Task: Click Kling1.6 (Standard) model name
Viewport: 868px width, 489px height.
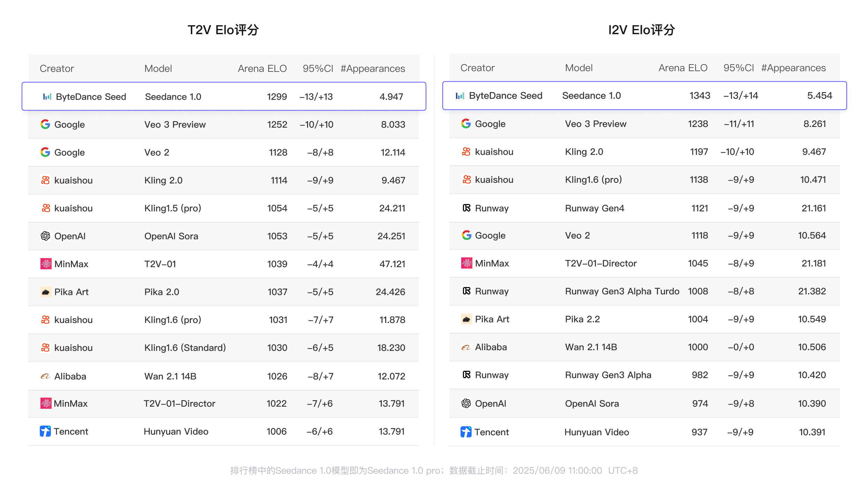Action: pyautogui.click(x=185, y=348)
